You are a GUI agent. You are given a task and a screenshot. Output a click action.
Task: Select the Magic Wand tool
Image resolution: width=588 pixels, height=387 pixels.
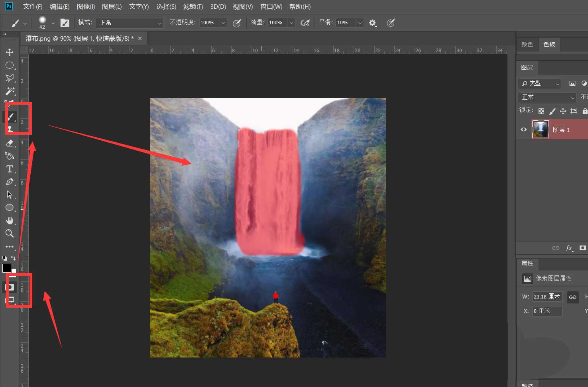point(10,91)
